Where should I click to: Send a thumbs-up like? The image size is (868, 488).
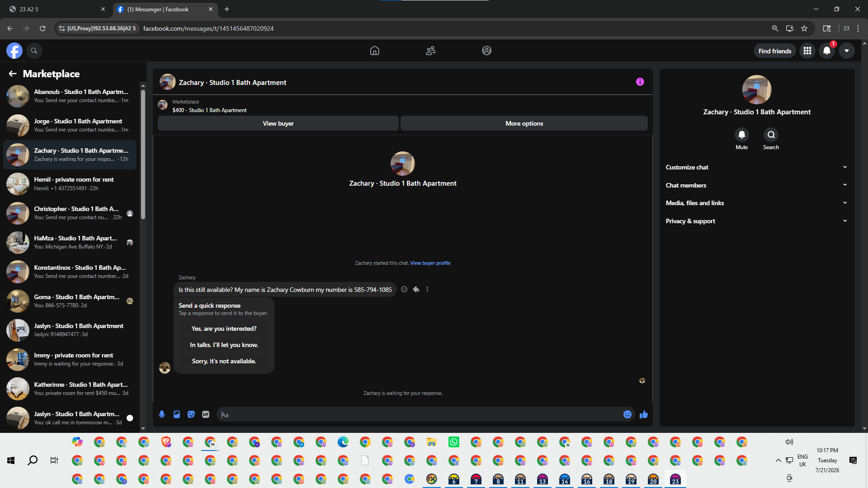(644, 414)
